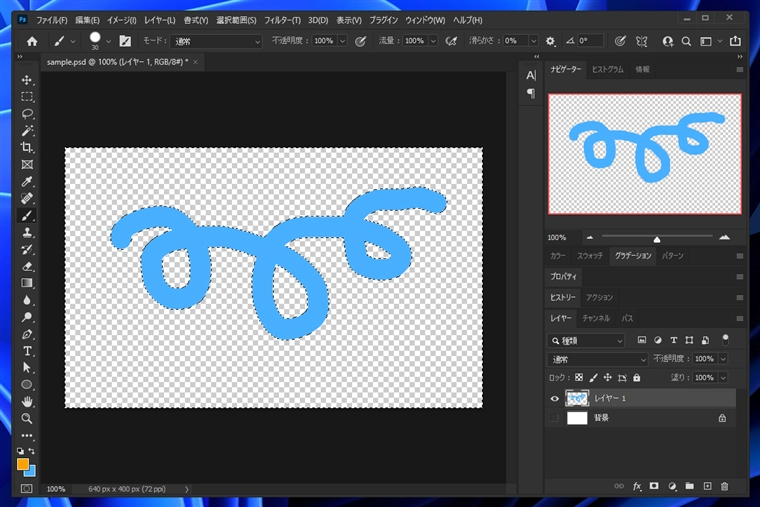Open the フィルター(T) menu
The width and height of the screenshot is (760, 507).
click(x=282, y=20)
